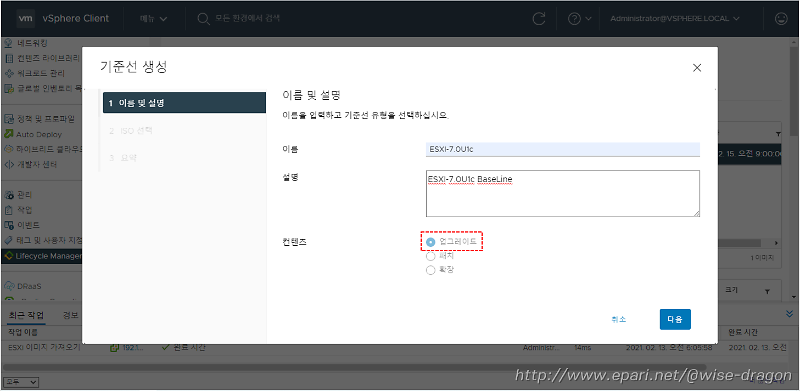Click the 취소 button
Viewport: 800px width, 391px height.
click(619, 320)
